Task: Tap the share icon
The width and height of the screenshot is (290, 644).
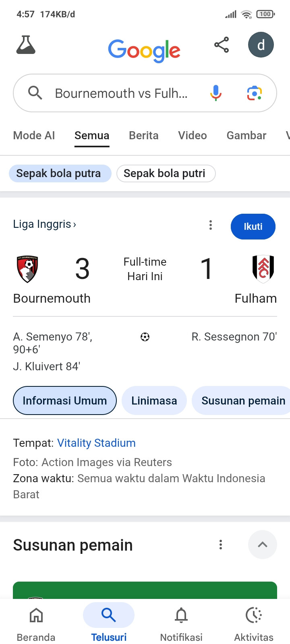Action: [222, 45]
